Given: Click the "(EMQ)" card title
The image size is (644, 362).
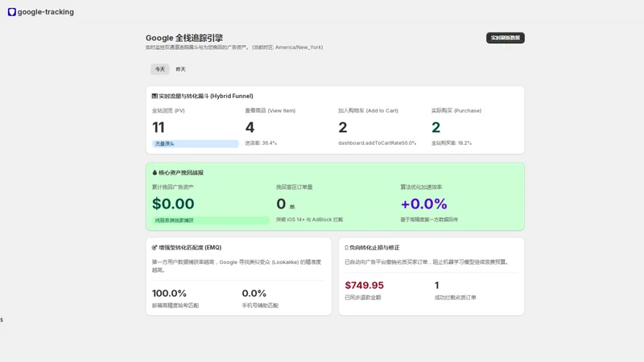Looking at the screenshot, I should [190, 248].
